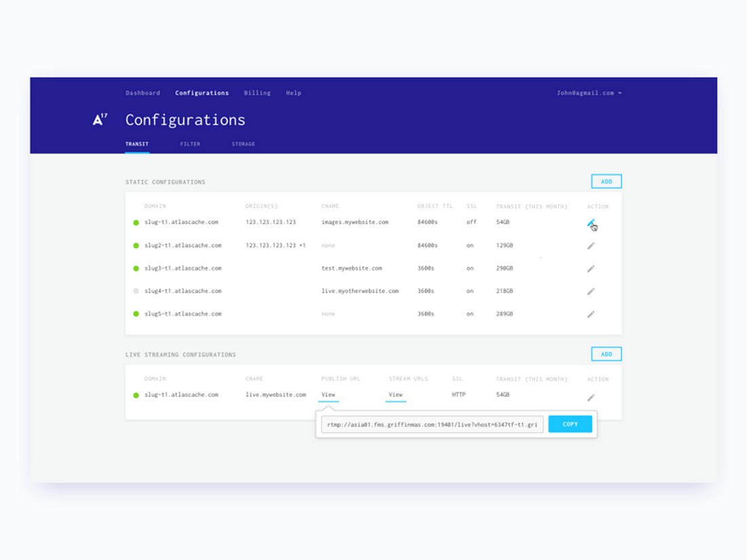Click Origin(s) column header
Image resolution: width=747 pixels, height=560 pixels.
261,206
